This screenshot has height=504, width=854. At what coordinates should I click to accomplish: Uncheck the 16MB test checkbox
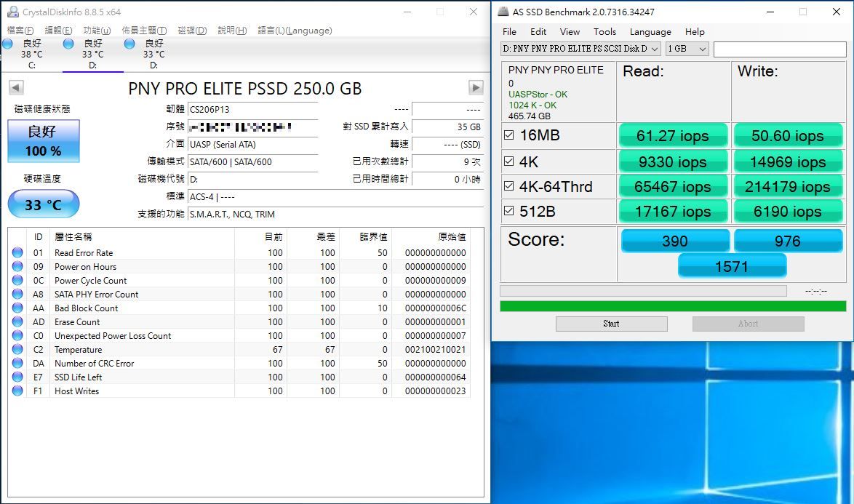(x=508, y=135)
